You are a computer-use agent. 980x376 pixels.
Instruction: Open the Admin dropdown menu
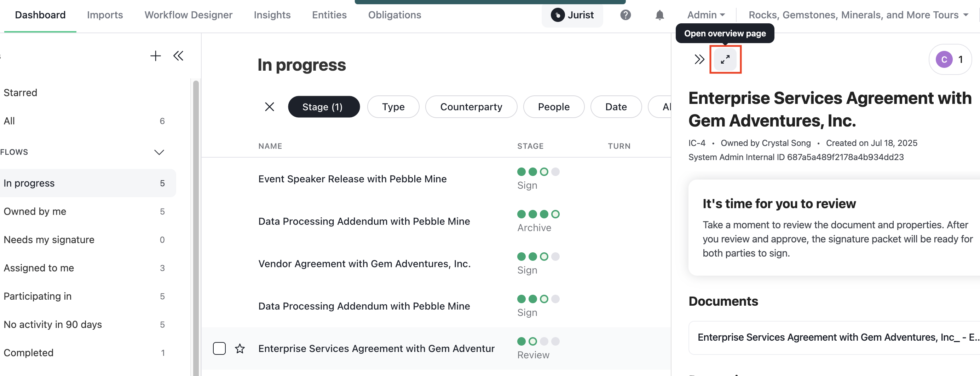click(x=706, y=15)
